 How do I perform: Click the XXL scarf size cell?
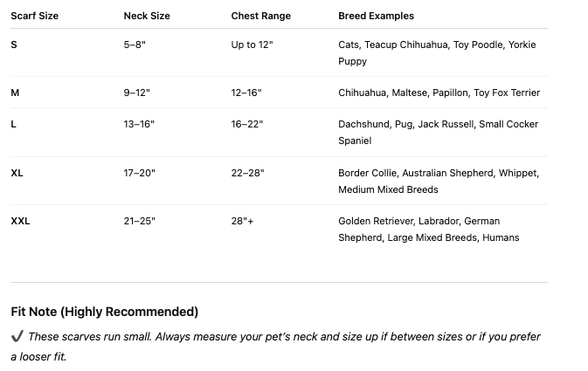20,221
